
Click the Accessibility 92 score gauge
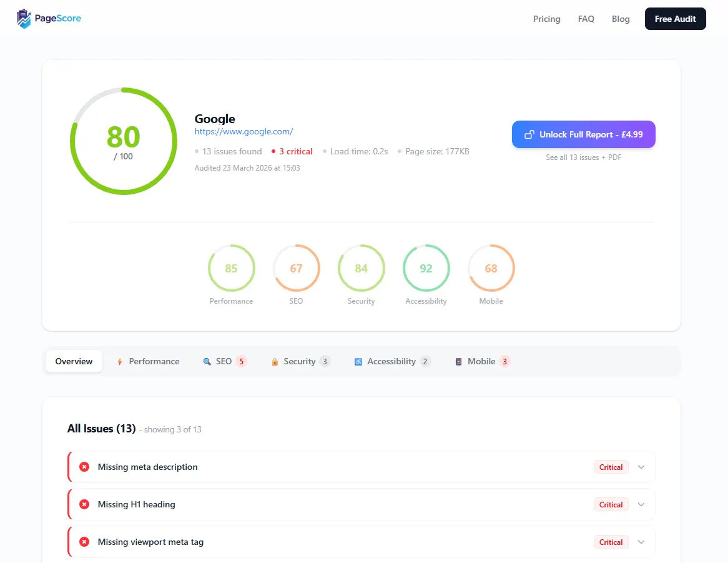426,268
